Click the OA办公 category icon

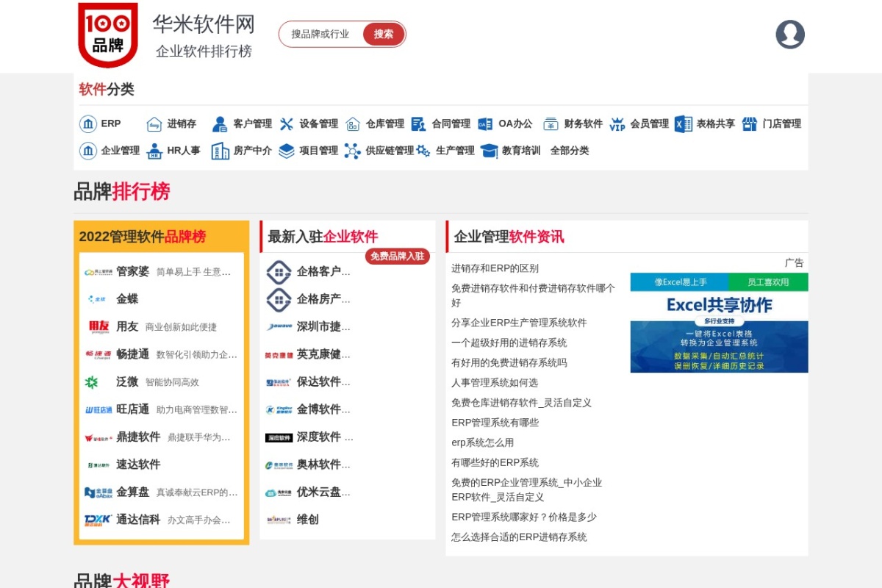(x=485, y=123)
